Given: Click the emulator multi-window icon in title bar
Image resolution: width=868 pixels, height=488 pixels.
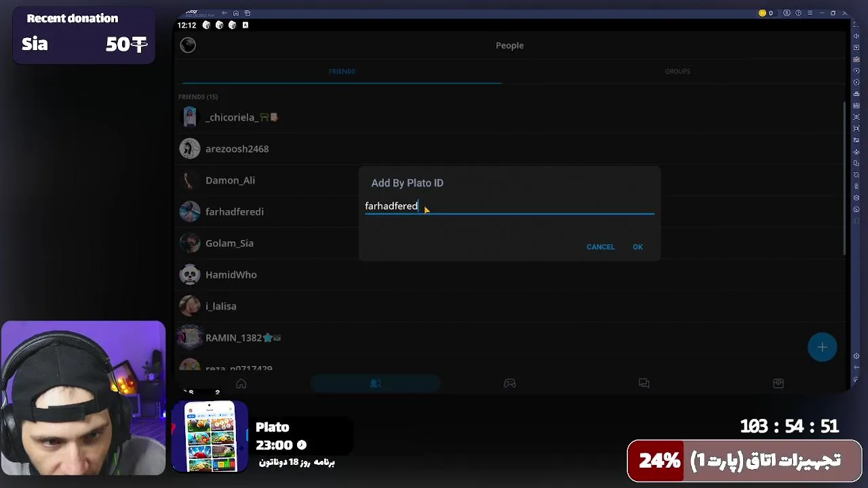Looking at the screenshot, I should coord(248,13).
